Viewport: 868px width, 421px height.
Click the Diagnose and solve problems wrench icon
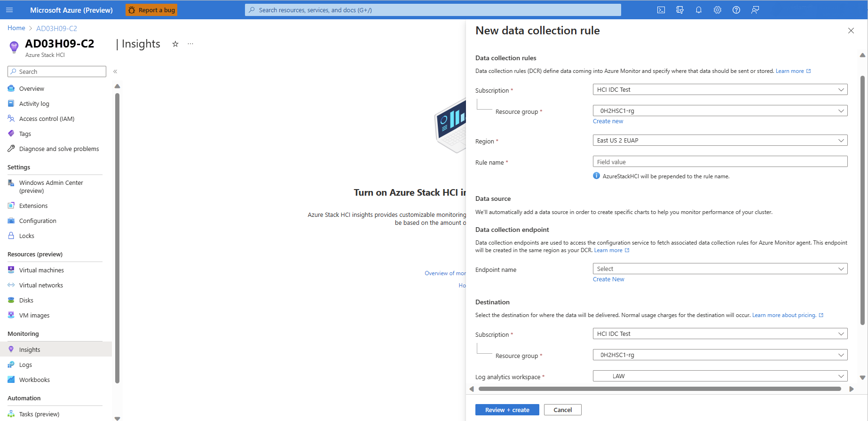[x=11, y=149]
